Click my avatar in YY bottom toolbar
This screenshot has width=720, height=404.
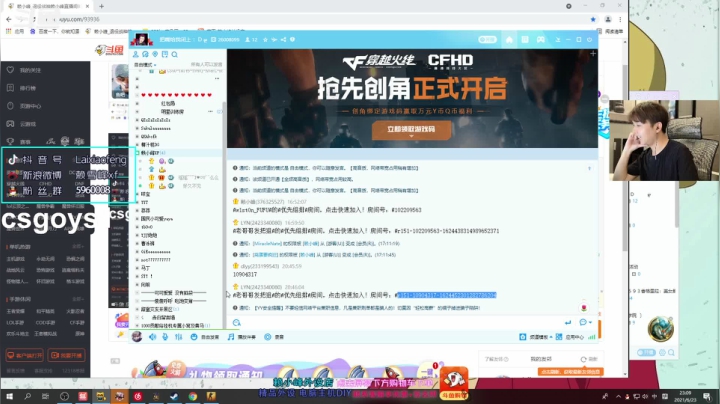(137, 337)
